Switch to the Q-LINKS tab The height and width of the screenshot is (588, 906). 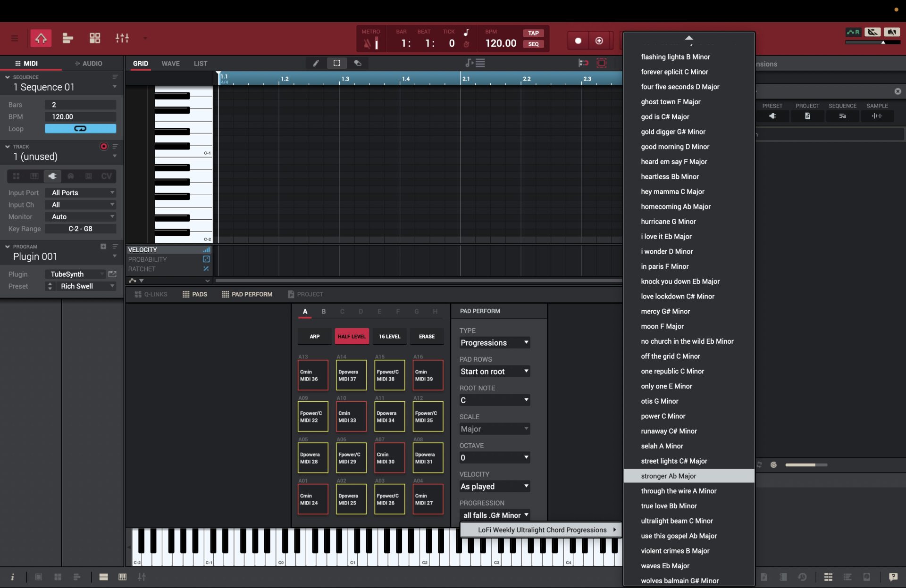[x=151, y=294]
